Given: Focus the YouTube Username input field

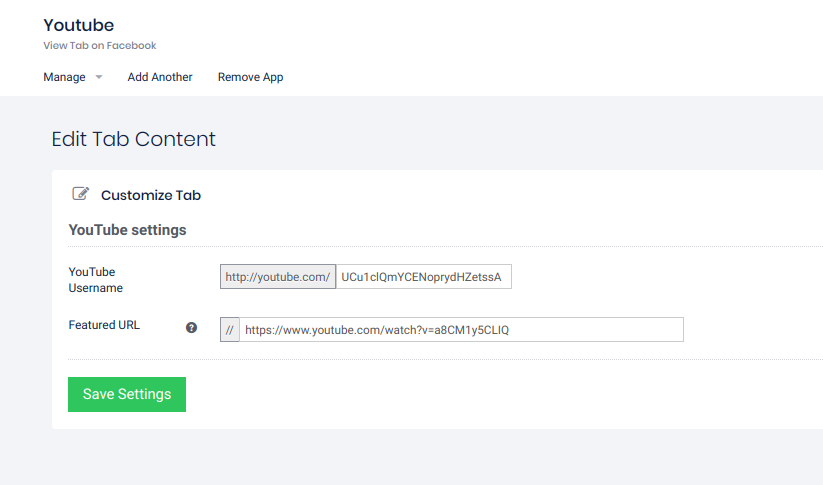Looking at the screenshot, I should (423, 277).
